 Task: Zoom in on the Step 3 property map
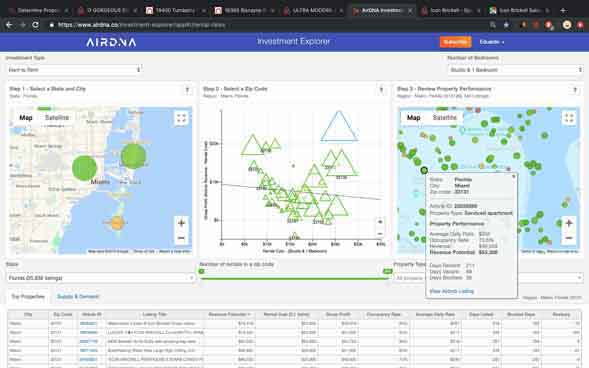569,223
